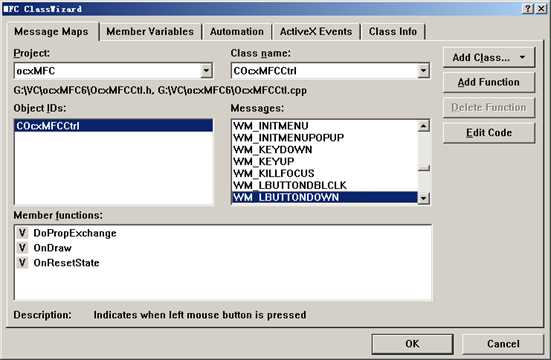Select WM_INITMENUPOPUP message

pyautogui.click(x=324, y=138)
